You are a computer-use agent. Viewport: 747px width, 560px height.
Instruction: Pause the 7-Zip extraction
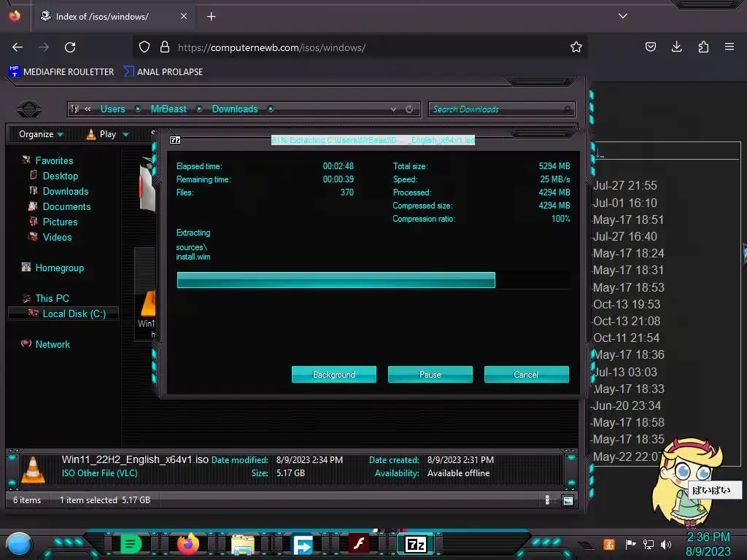(x=430, y=374)
